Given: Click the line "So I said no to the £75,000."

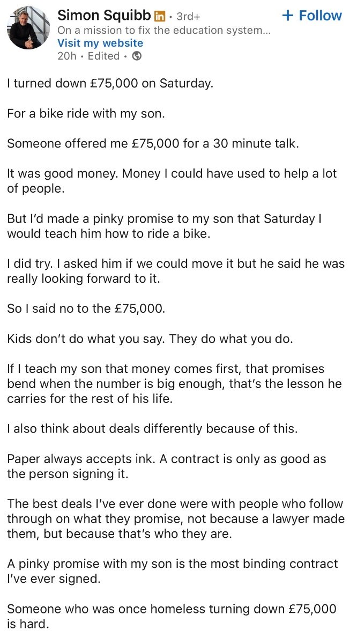Looking at the screenshot, I should (88, 309).
